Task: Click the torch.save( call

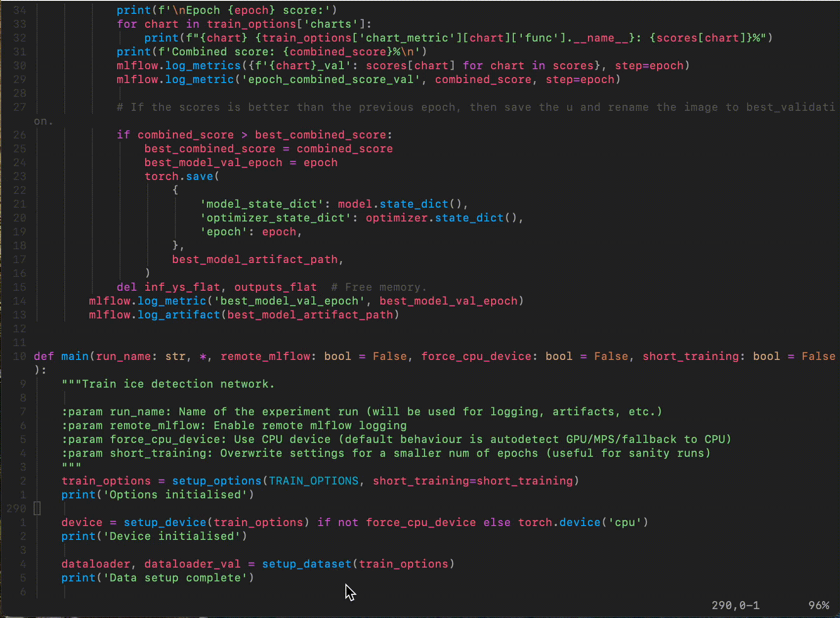Action: [x=182, y=177]
